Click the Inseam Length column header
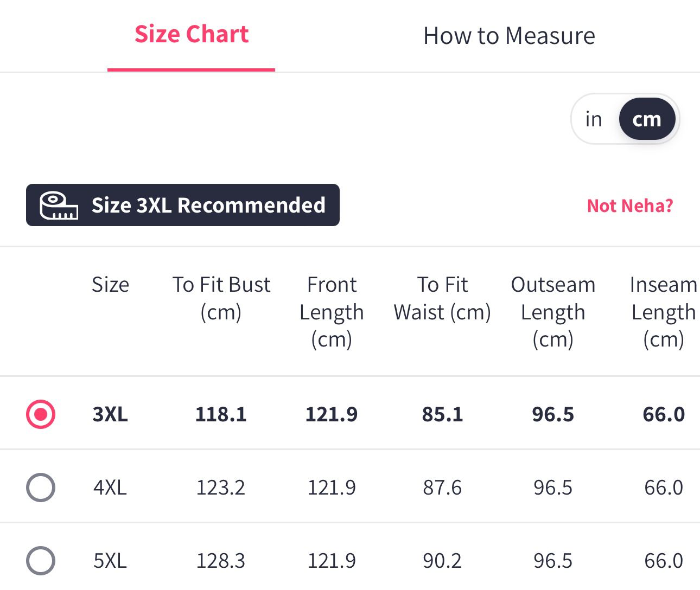The width and height of the screenshot is (700, 590). coord(663,312)
